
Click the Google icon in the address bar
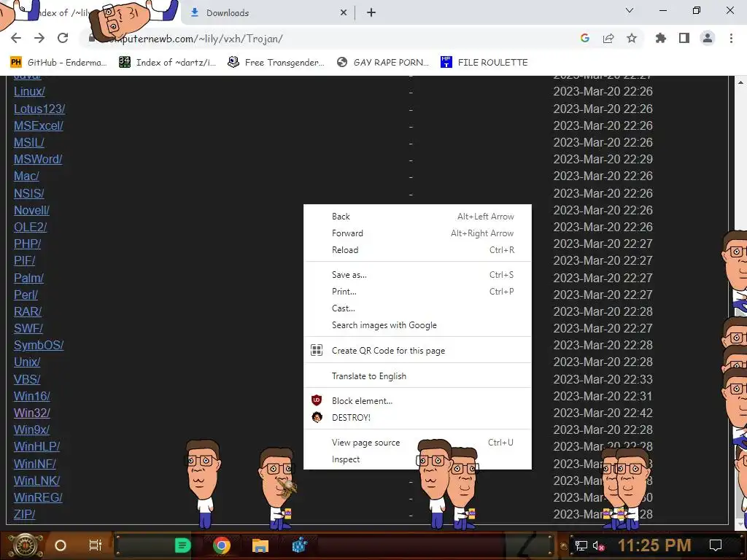[585, 38]
